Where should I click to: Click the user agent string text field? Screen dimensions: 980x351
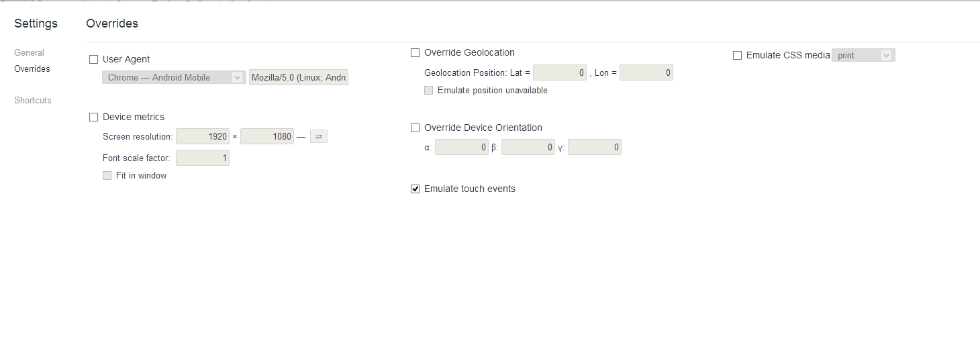click(x=299, y=78)
